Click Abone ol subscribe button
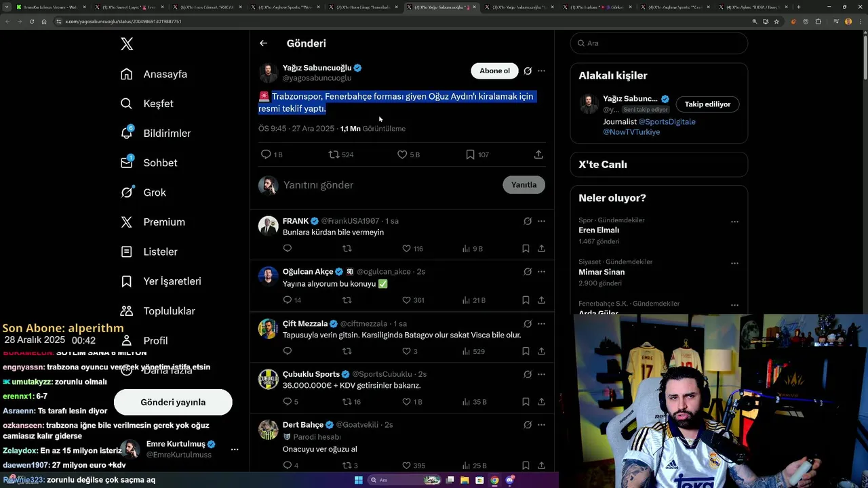868x488 pixels. pyautogui.click(x=494, y=70)
